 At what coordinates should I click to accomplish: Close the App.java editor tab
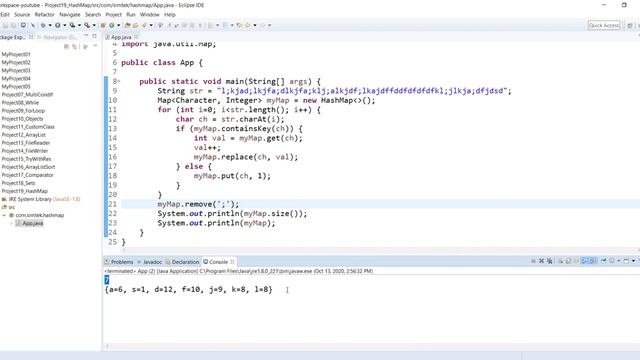[136, 37]
